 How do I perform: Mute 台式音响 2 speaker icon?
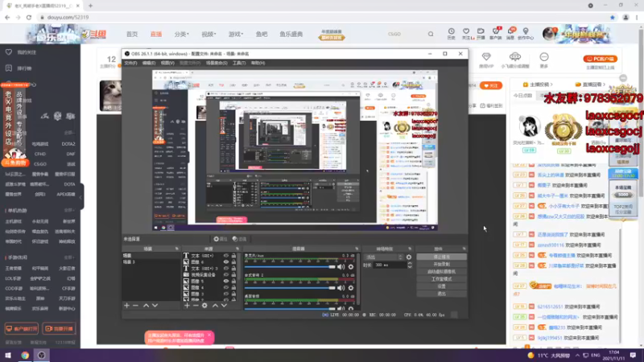coord(341,288)
